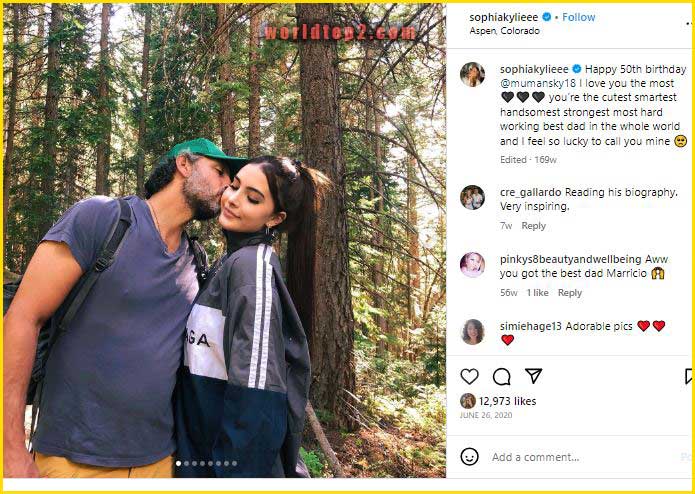This screenshot has height=494, width=695.
Task: Open comments via speech bubble icon
Action: [x=501, y=376]
